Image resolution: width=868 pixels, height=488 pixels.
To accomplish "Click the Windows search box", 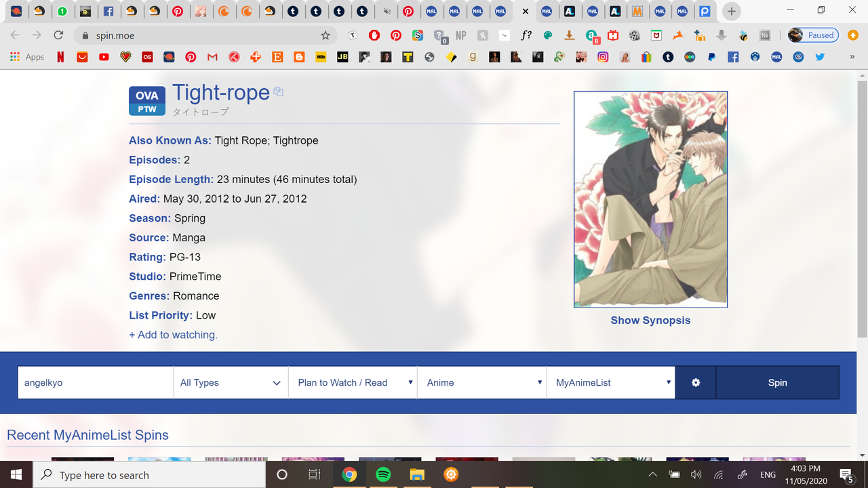I will coord(149,474).
